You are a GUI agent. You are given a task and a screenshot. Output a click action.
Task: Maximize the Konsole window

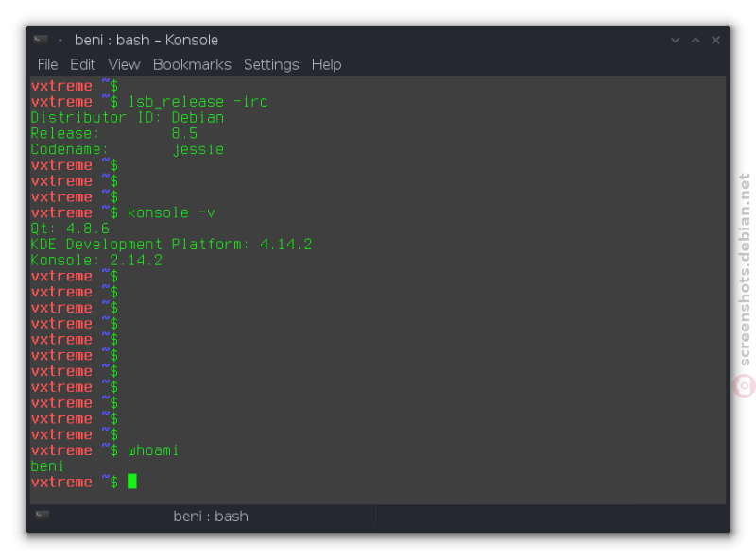(x=696, y=40)
